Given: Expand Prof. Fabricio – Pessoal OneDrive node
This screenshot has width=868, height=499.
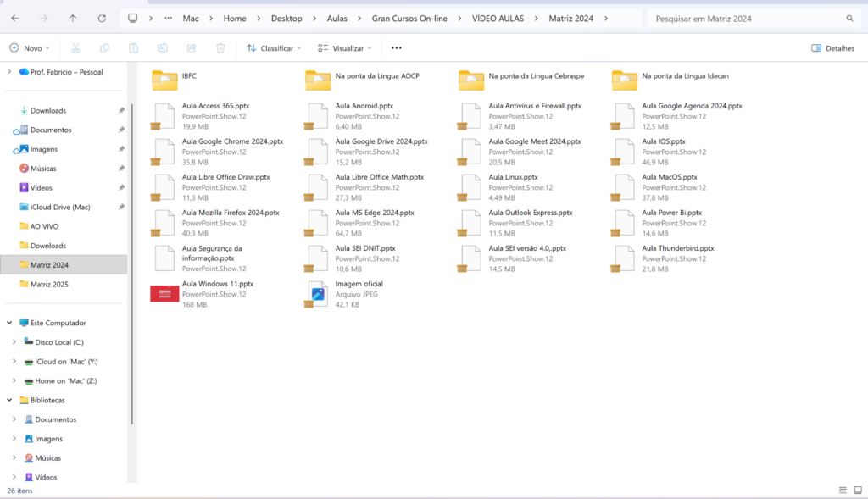Looking at the screenshot, I should [x=9, y=71].
